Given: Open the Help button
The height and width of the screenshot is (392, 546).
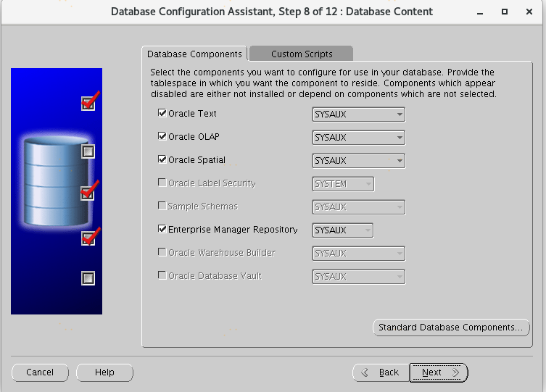Looking at the screenshot, I should click(x=104, y=372).
